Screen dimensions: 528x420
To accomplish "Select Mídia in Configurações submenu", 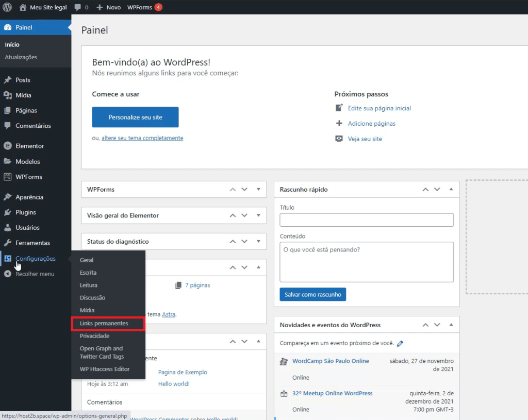I will [87, 310].
